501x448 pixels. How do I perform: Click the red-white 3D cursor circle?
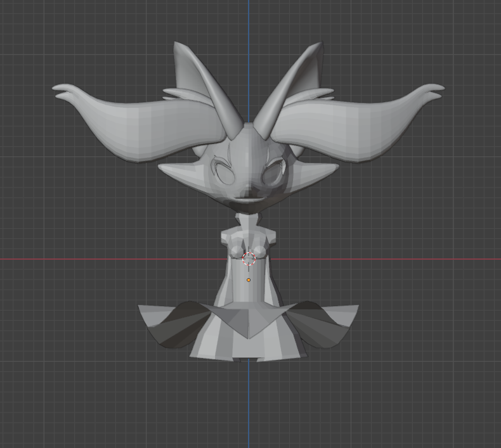coord(249,259)
